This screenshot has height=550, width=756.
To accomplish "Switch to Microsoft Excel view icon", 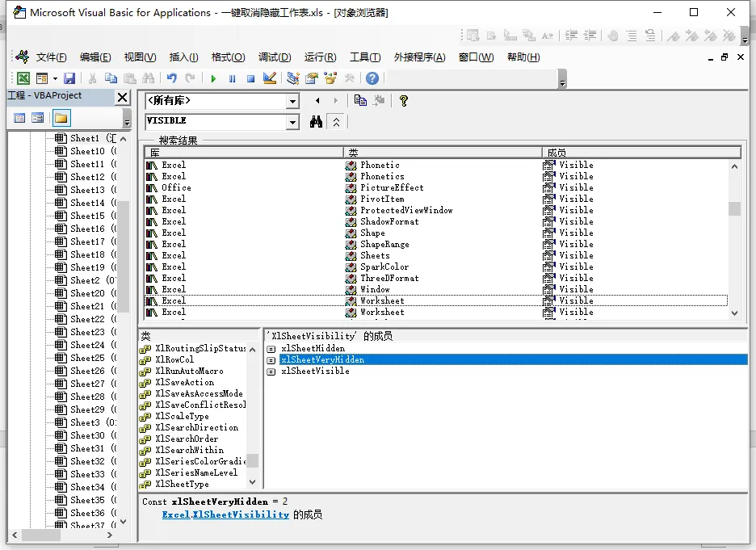I will [x=23, y=78].
